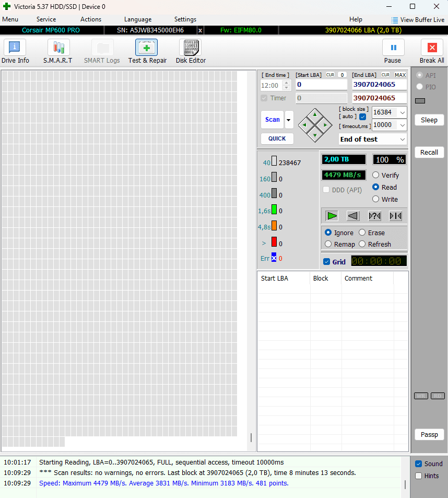This screenshot has height=498, width=448.
Task: Click the orange 4,8s block color box
Action: coord(274,226)
